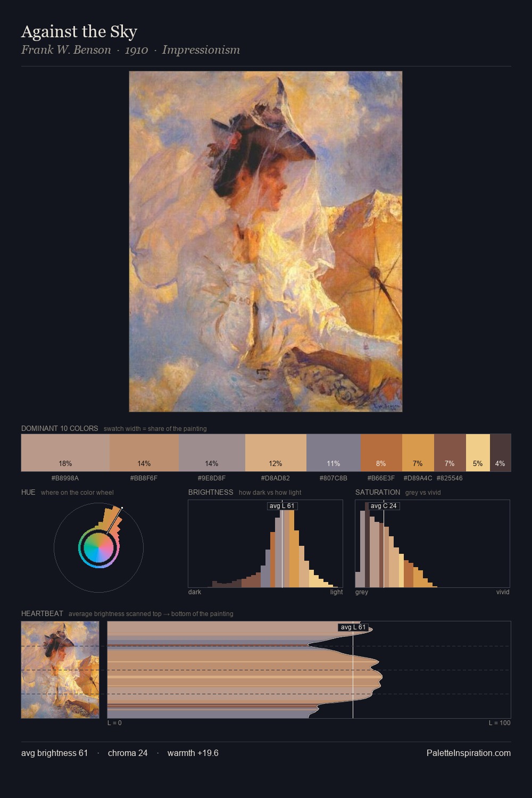Click 'warmth +19.6' in footer
This screenshot has height=798, width=532.
point(193,753)
